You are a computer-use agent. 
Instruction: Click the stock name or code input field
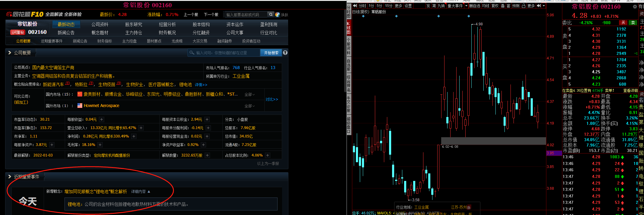pos(245,14)
